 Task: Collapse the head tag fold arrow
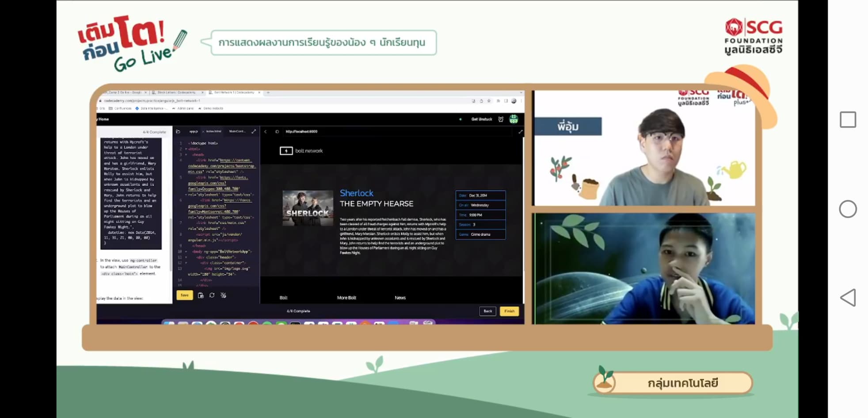pos(186,155)
